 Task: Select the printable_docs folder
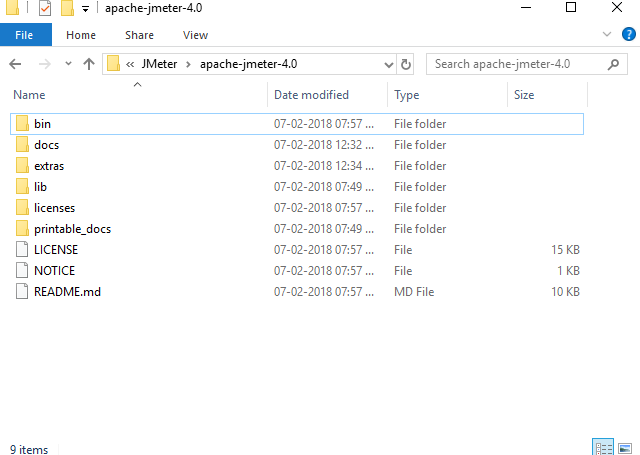click(297, 229)
